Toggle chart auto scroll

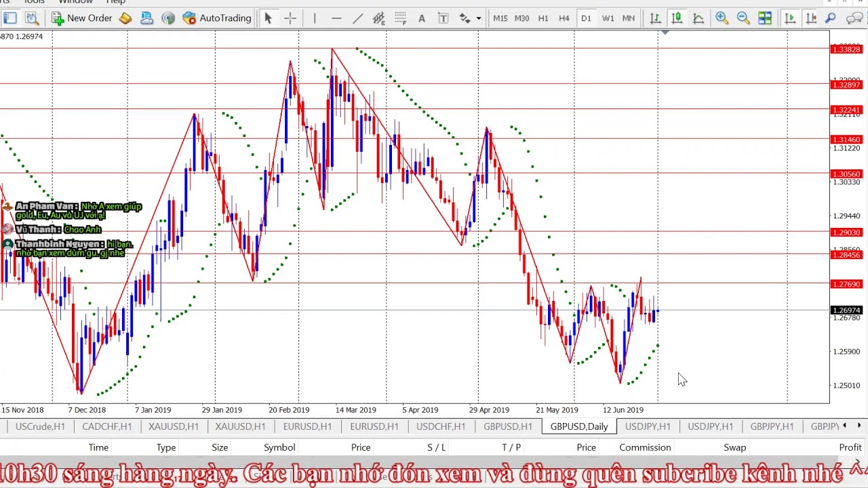click(x=790, y=18)
